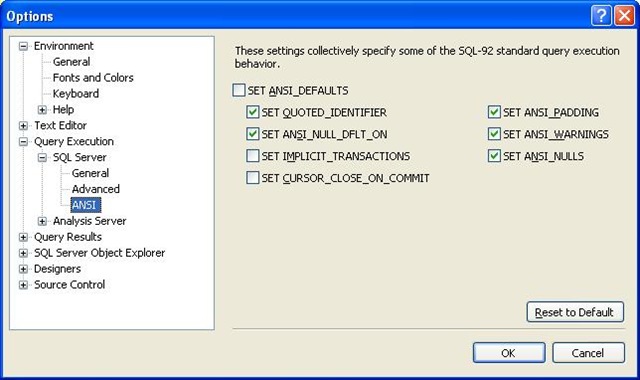Expand the Help node

tap(42, 109)
